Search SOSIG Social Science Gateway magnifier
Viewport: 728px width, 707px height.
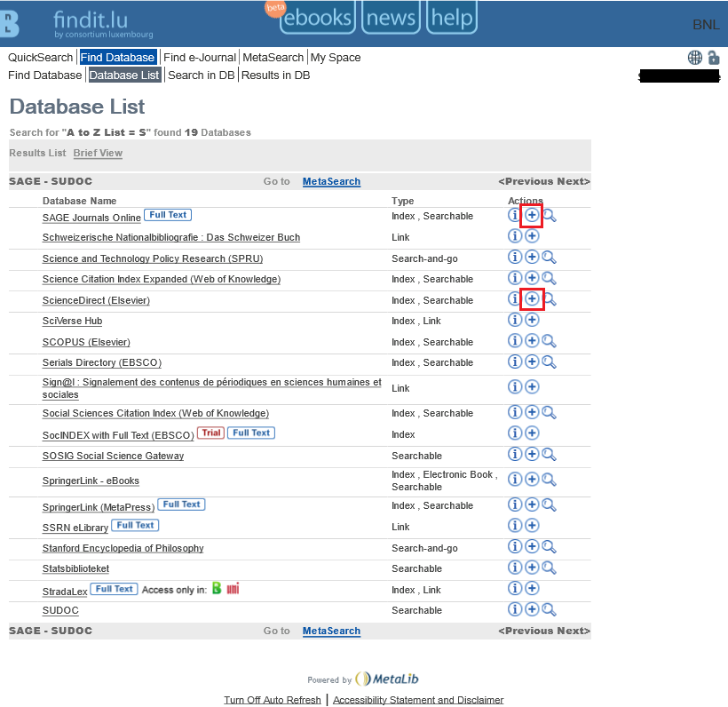click(550, 454)
